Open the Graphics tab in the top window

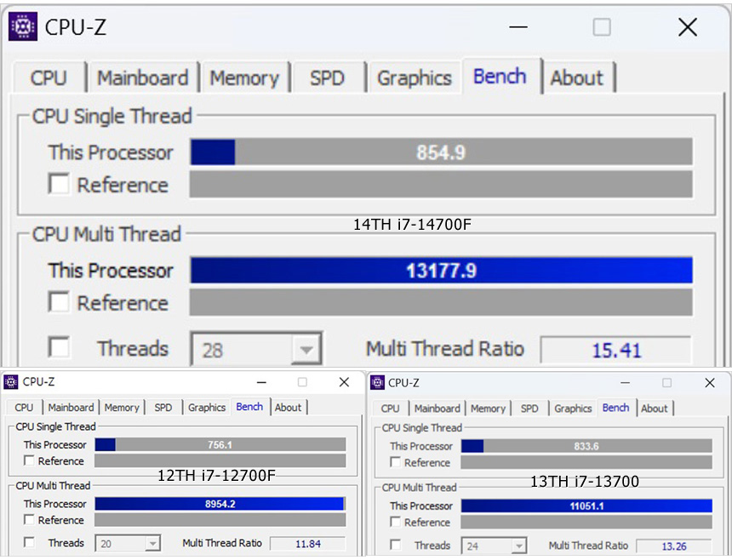(x=414, y=78)
